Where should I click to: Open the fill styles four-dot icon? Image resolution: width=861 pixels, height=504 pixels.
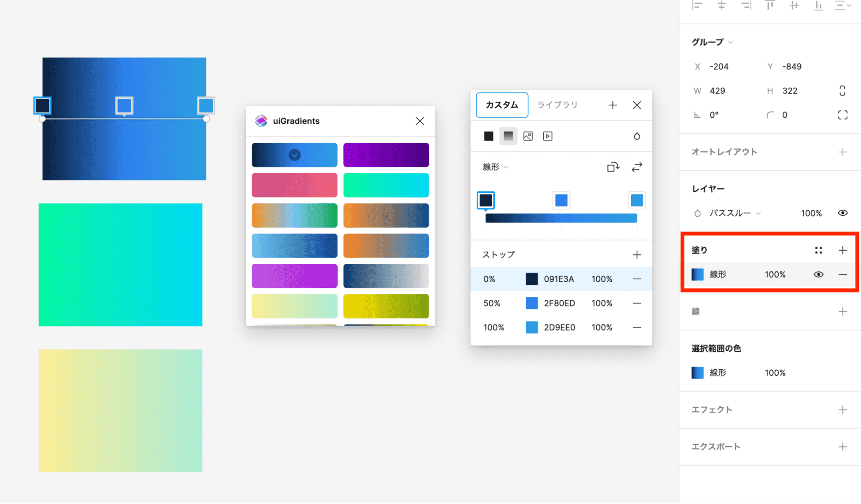coord(818,250)
